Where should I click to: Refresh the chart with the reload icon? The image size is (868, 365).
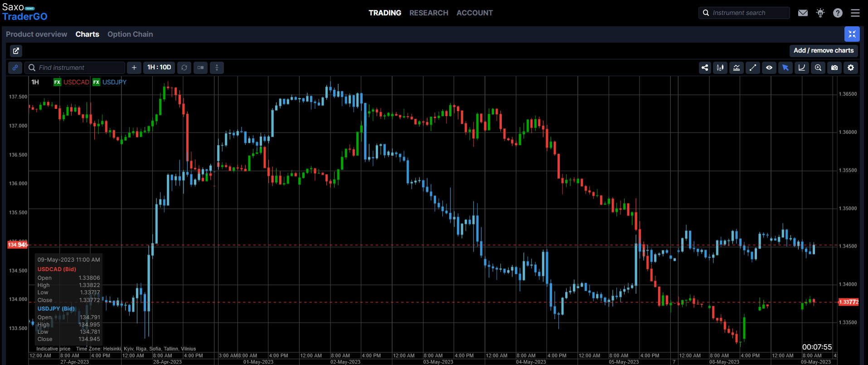(184, 68)
